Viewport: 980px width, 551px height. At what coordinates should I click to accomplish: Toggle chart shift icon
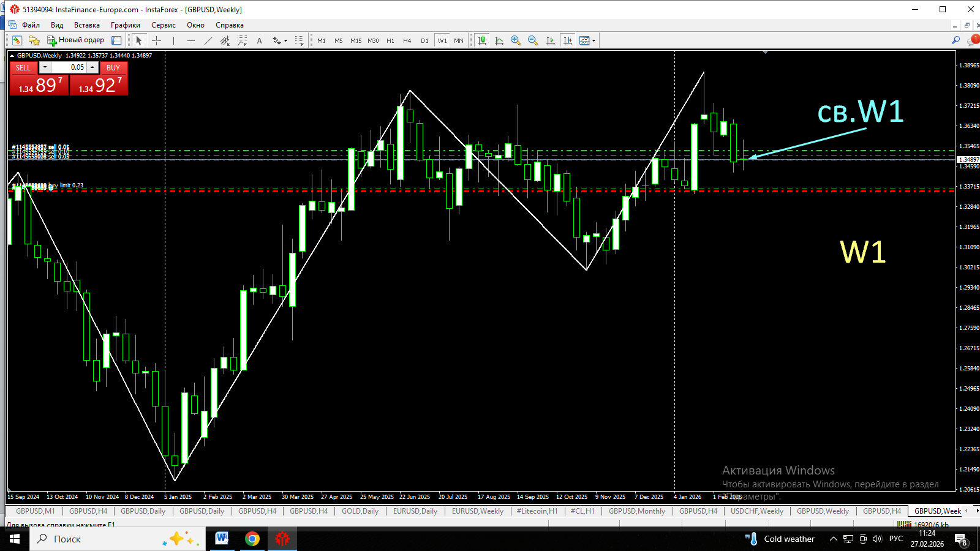(568, 40)
